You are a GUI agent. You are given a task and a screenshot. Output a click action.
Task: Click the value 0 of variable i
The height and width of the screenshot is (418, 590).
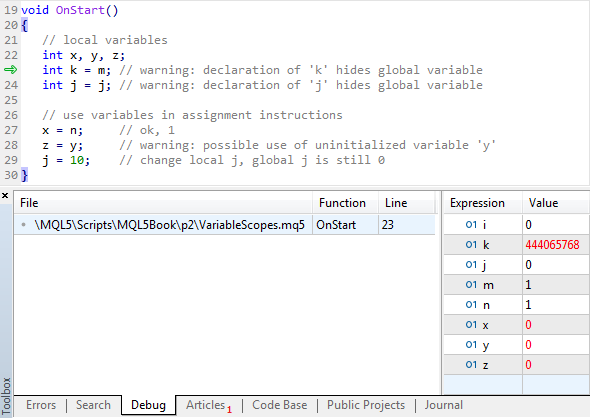[528, 225]
